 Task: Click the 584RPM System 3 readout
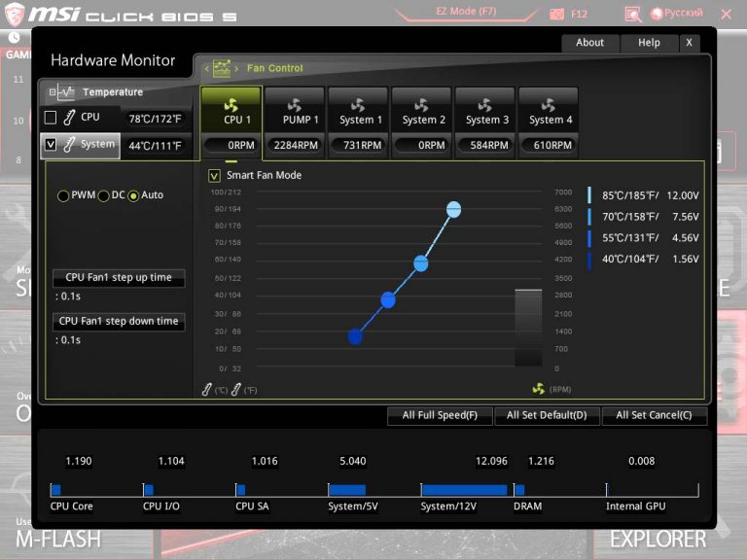485,145
